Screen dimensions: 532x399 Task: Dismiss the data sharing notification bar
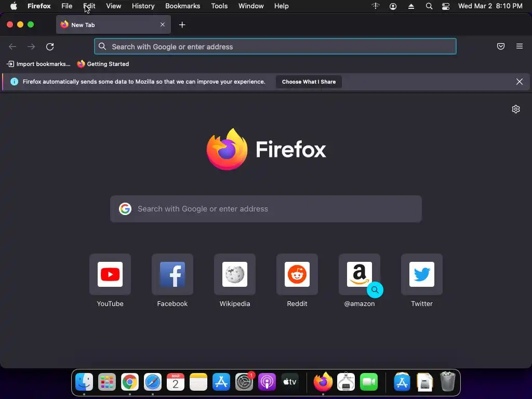pos(520,82)
